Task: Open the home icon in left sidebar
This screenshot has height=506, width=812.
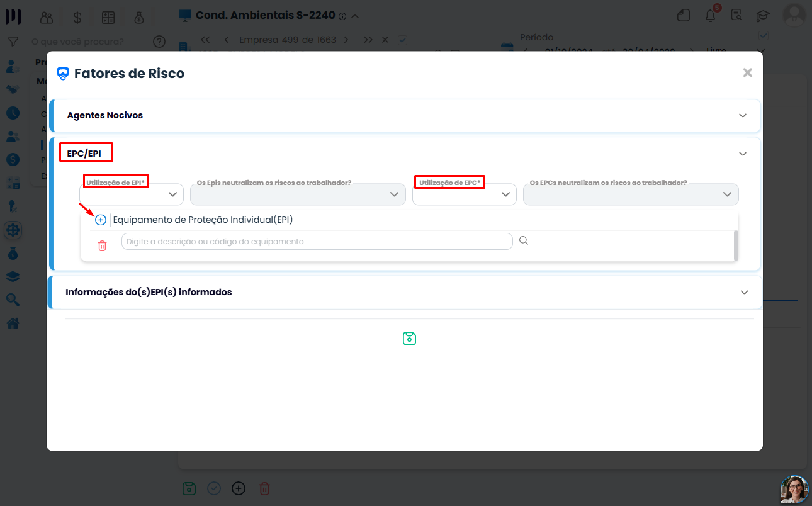Action: [x=13, y=323]
